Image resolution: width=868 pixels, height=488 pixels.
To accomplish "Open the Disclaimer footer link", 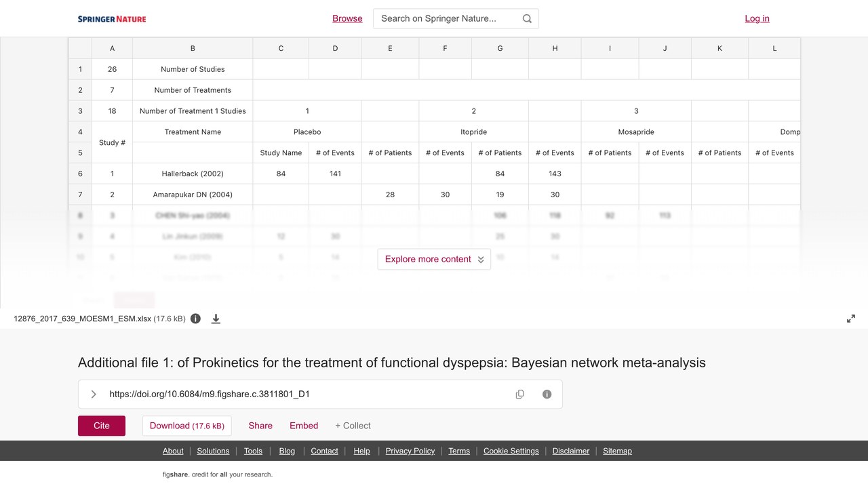I will pos(571,451).
